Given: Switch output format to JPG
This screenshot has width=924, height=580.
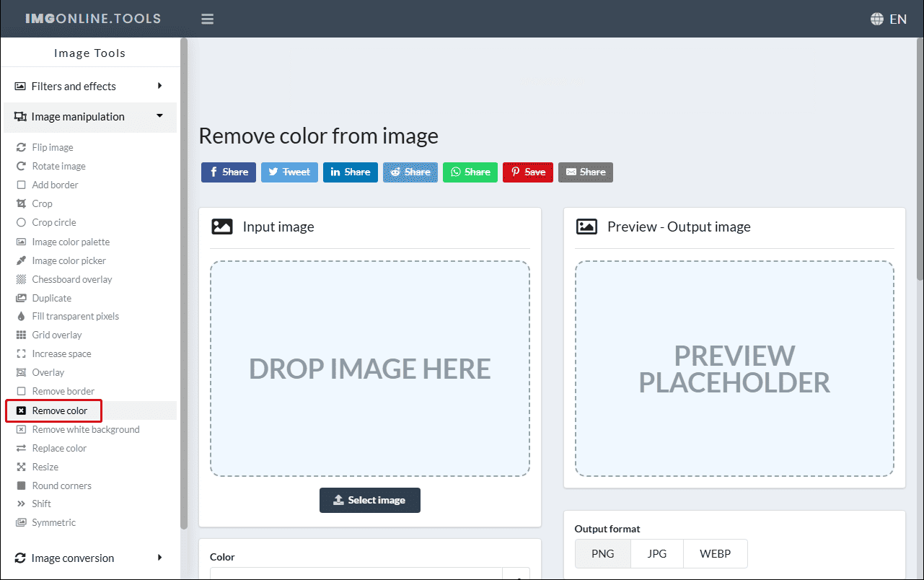Looking at the screenshot, I should click(x=657, y=553).
